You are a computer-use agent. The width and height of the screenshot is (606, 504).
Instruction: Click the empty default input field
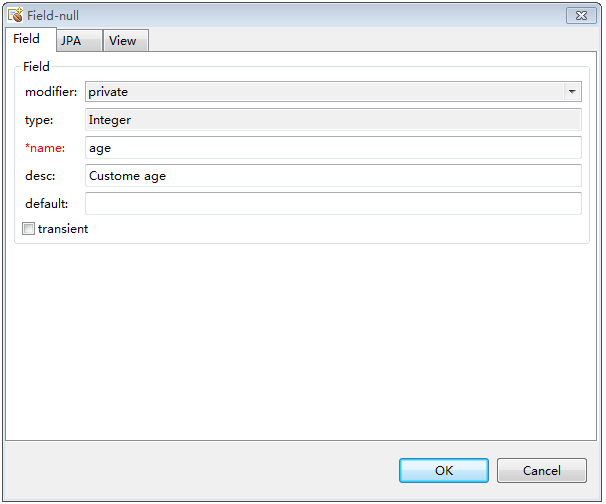point(333,204)
